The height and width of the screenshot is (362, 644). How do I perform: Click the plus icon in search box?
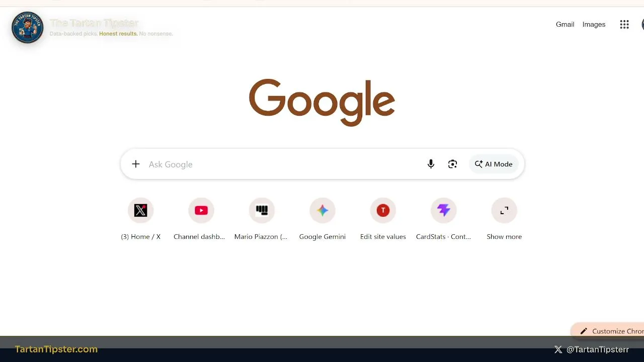coord(136,164)
